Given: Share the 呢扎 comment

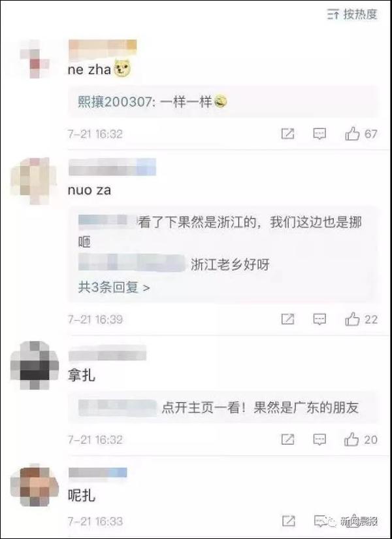Looking at the screenshot, I should pos(287,521).
